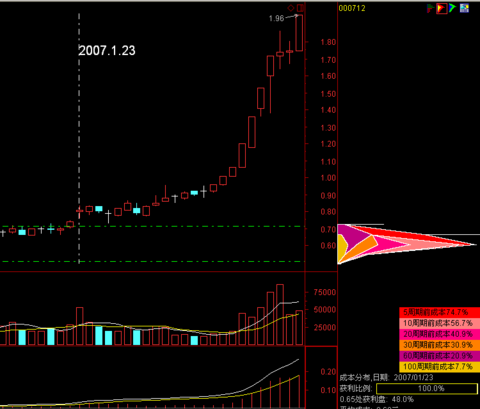Click the 获利比例 100.0% progress bar
Image resolution: width=480 pixels, height=409 pixels.
pyautogui.click(x=427, y=388)
